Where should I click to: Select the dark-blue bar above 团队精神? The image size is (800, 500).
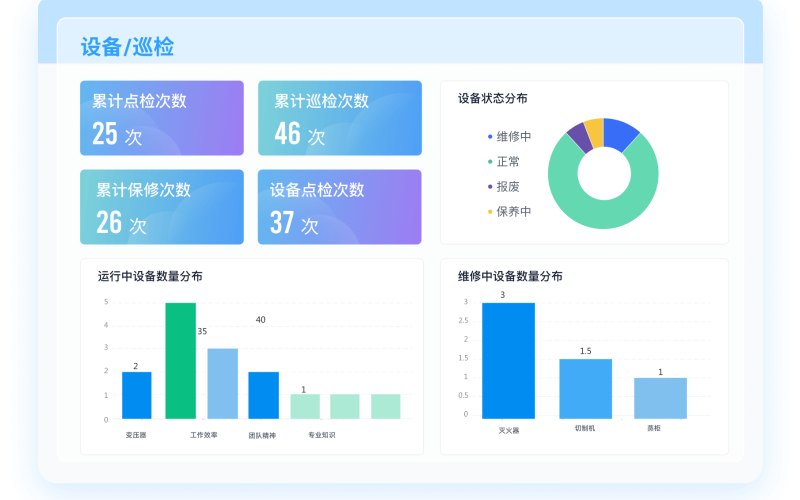264,395
